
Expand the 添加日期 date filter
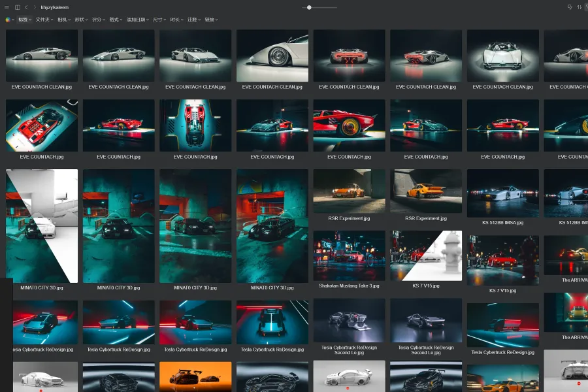tap(137, 20)
